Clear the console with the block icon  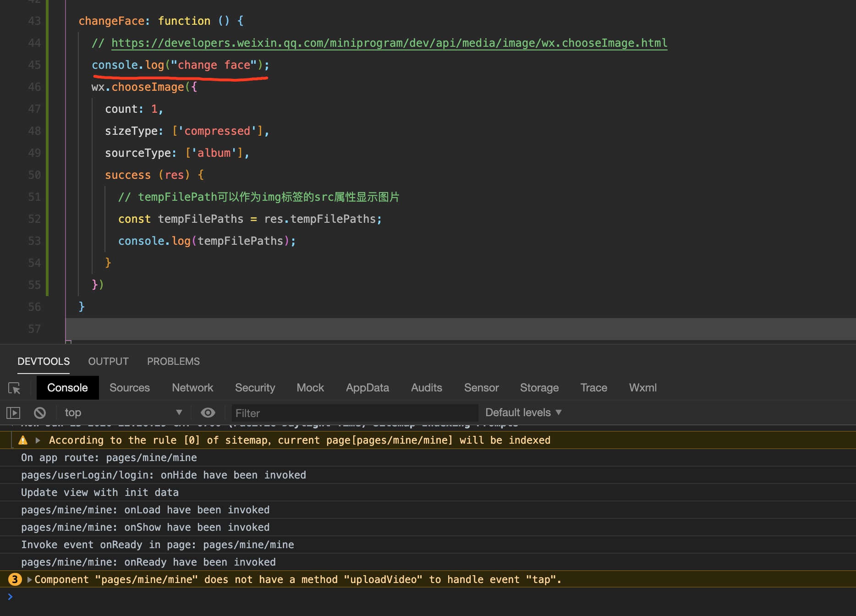click(40, 413)
